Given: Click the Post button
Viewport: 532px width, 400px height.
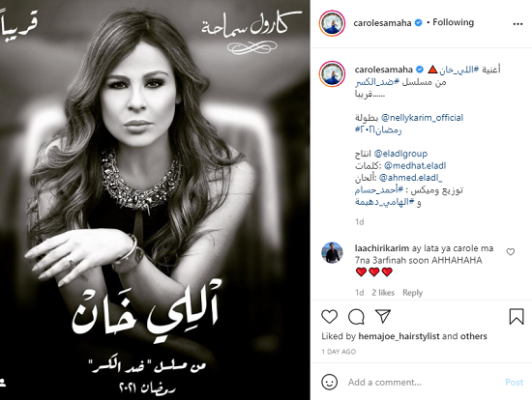Looking at the screenshot, I should point(514,383).
